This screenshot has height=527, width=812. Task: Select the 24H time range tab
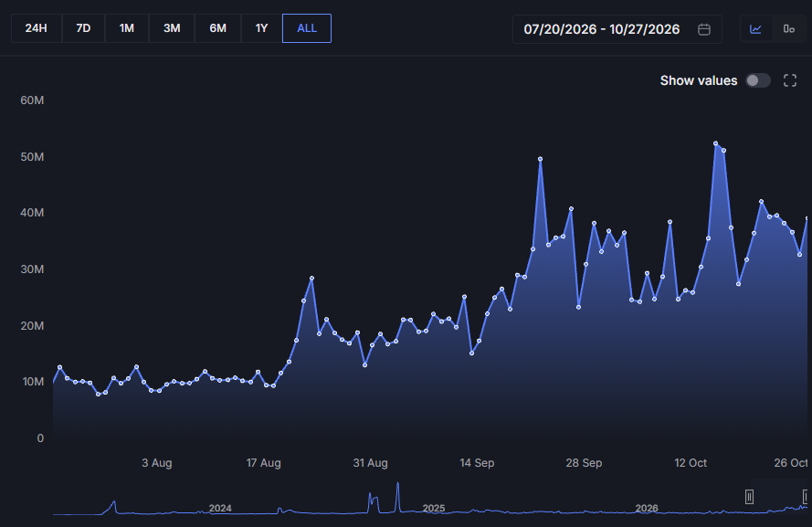click(x=37, y=28)
